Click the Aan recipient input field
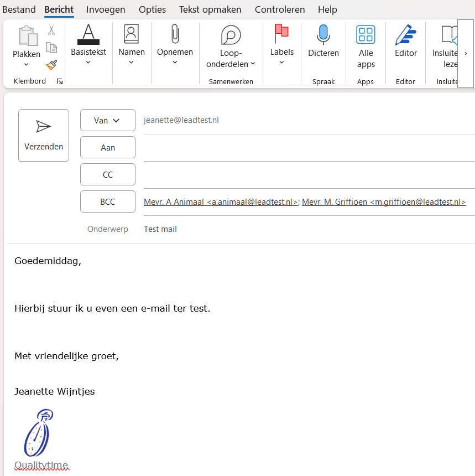Image resolution: width=475 pixels, height=476 pixels. [309, 148]
